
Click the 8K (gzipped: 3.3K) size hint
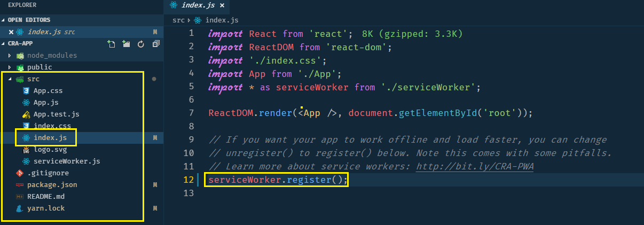[x=412, y=34]
